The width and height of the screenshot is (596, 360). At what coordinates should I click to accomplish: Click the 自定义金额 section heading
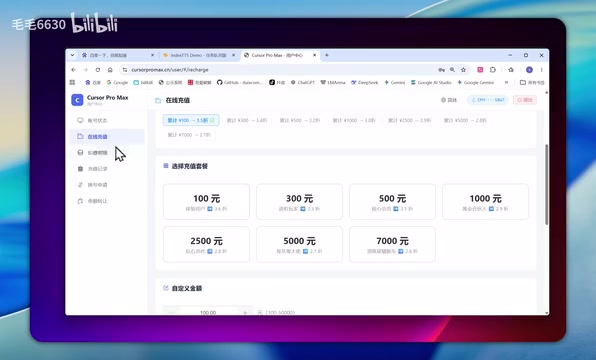pos(187,288)
